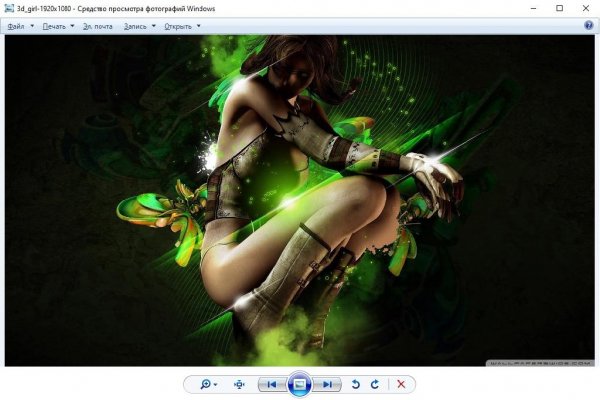Expand the Печать dropdown arrow
This screenshot has width=600, height=400.
point(72,26)
